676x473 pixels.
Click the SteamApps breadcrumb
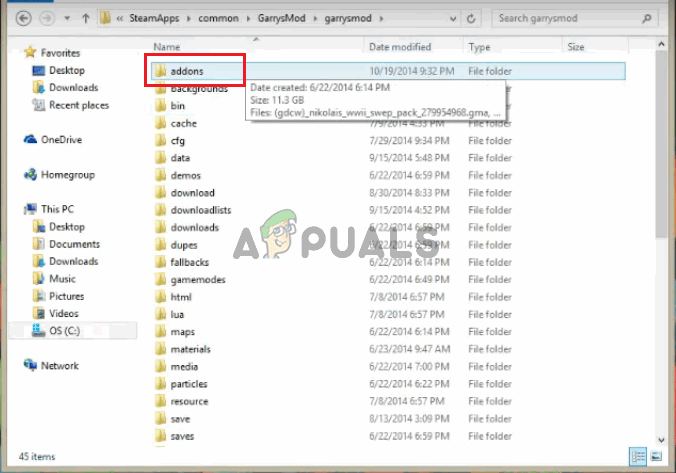coord(154,19)
